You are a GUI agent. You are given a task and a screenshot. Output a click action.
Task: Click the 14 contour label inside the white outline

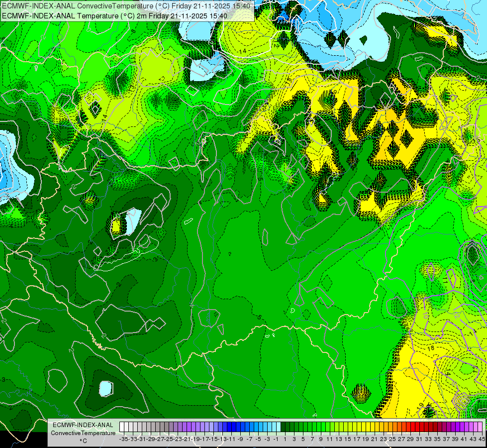coord(243,51)
